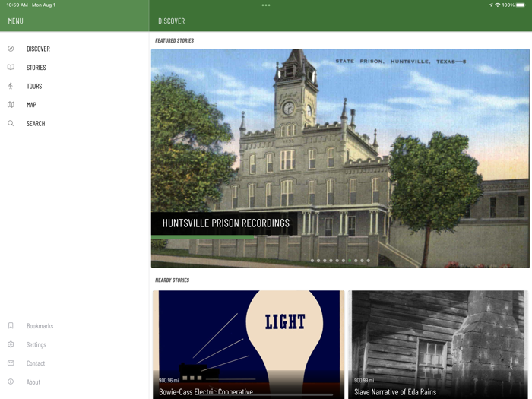Select Map in the sidebar
This screenshot has height=399, width=532.
(x=32, y=105)
